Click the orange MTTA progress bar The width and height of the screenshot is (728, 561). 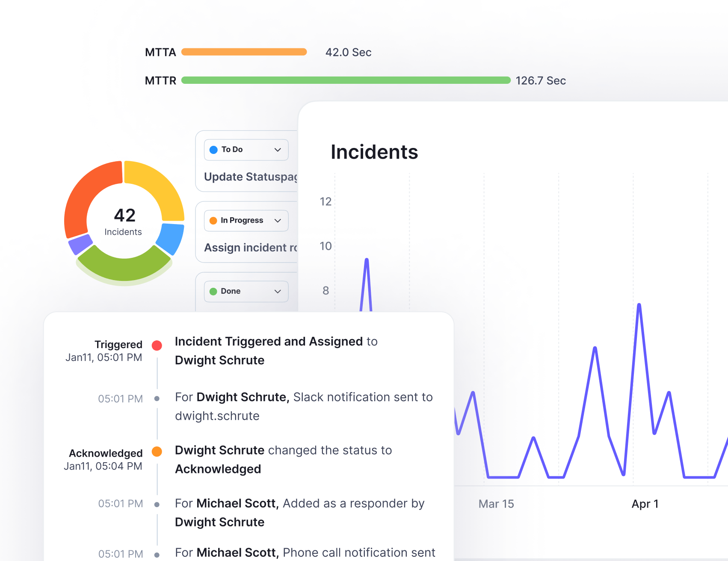244,52
